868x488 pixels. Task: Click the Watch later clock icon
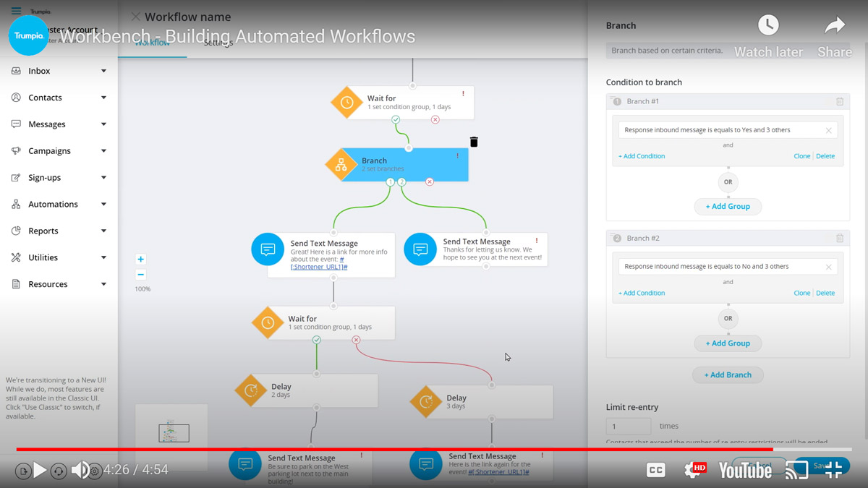coord(768,26)
